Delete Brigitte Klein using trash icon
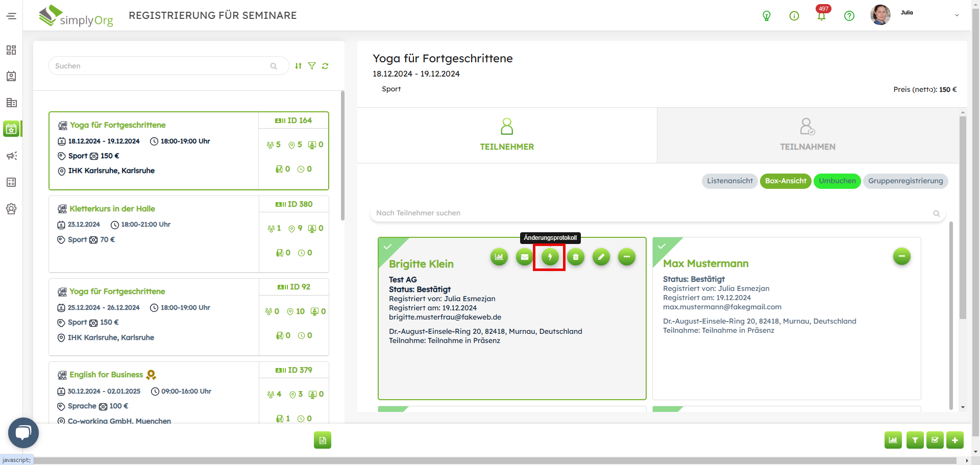The height and width of the screenshot is (465, 980). click(575, 257)
